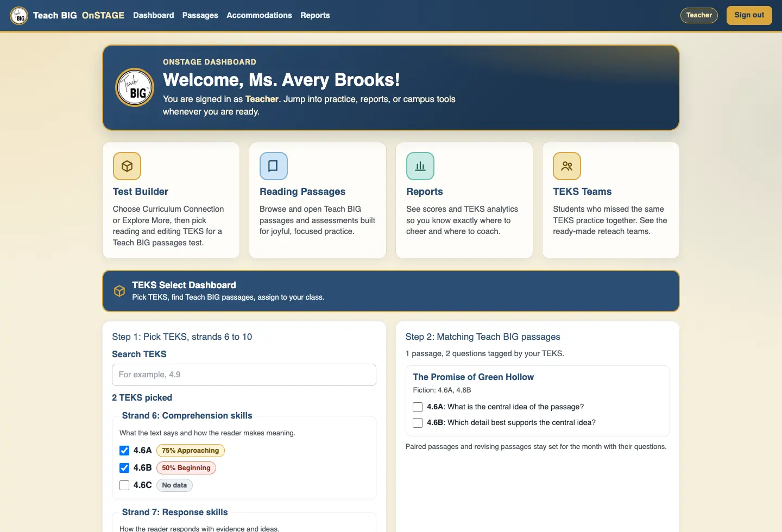Click the Step 2: Matching Teach BIG passages heading

483,337
